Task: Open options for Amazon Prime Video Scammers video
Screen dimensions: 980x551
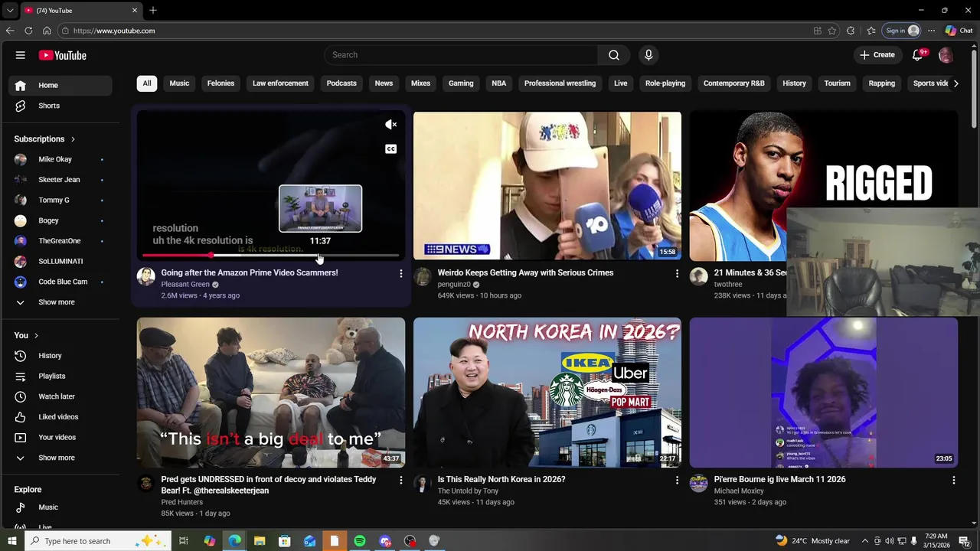Action: [400, 273]
